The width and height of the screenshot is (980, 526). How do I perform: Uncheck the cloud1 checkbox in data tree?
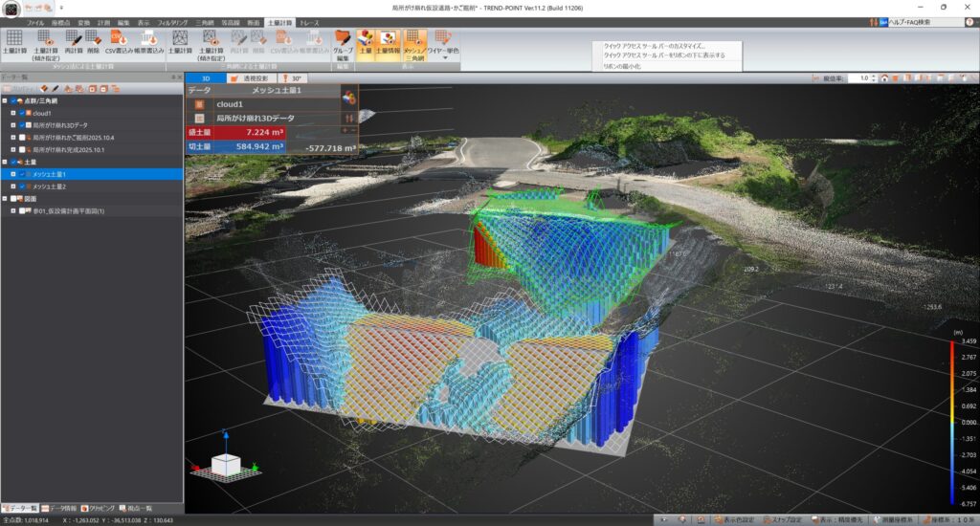point(24,113)
